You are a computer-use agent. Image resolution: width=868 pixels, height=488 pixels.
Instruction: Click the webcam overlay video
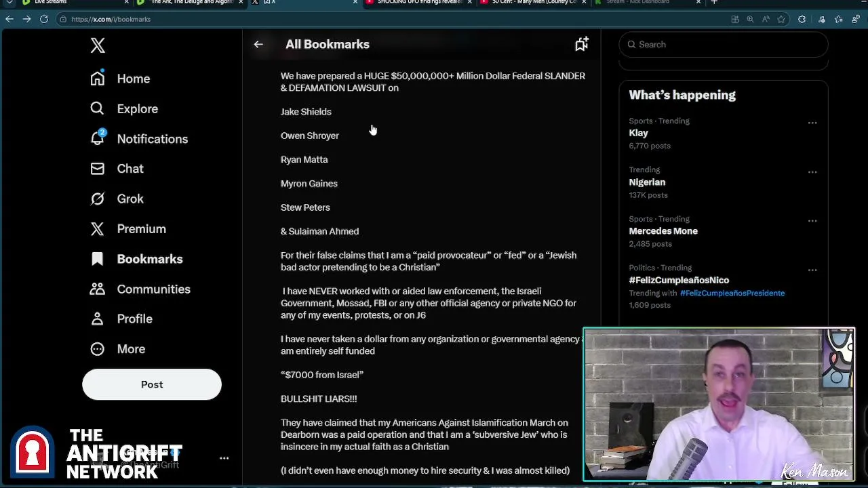[x=719, y=405]
